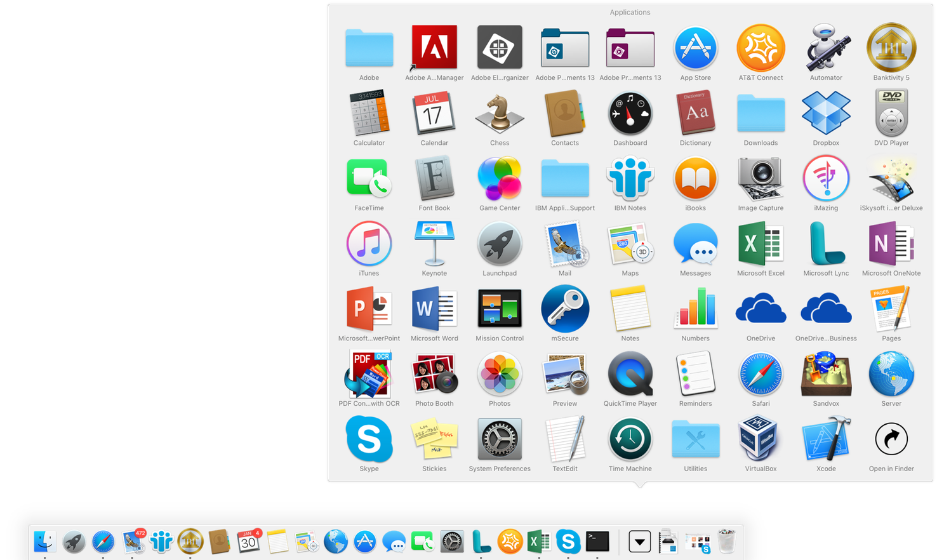Launch Microsoft Excel in the Applications grid
The height and width of the screenshot is (560, 937).
(x=761, y=243)
